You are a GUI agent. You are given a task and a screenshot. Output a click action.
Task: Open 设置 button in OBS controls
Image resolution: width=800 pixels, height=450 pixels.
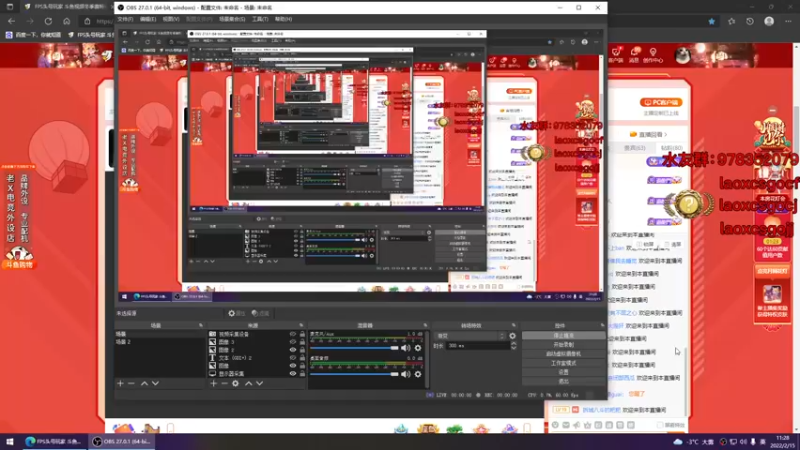pos(563,372)
